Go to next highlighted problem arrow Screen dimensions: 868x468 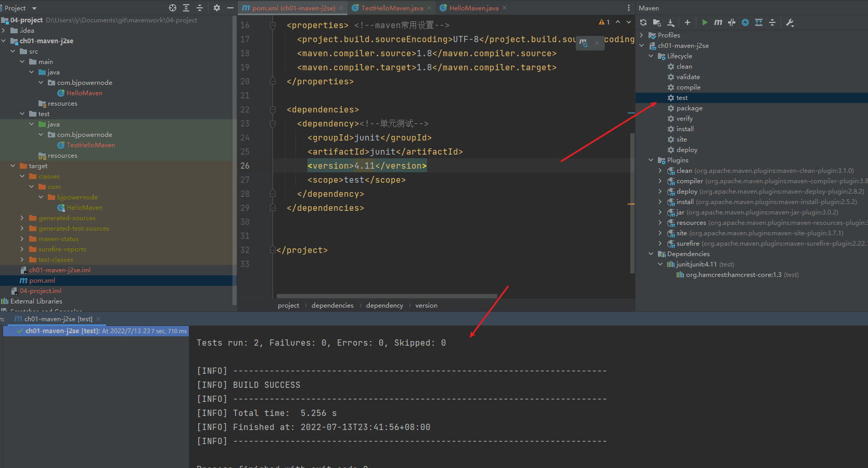tap(629, 22)
